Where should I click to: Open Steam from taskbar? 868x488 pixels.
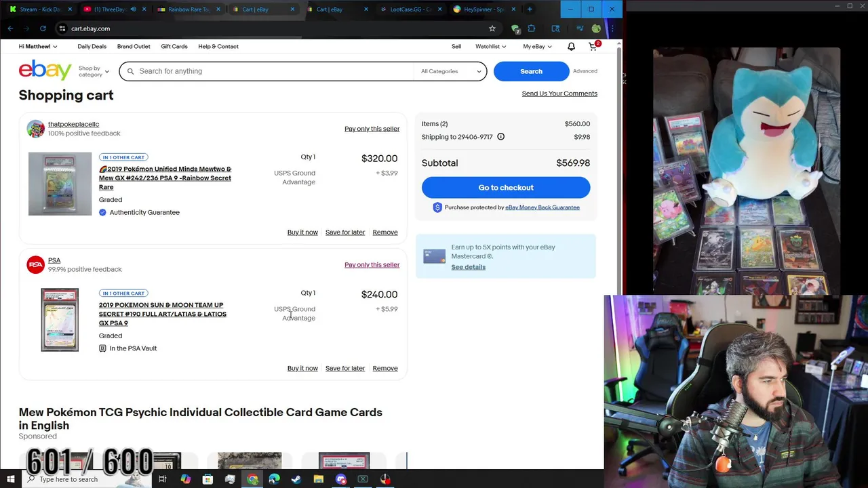point(296,479)
